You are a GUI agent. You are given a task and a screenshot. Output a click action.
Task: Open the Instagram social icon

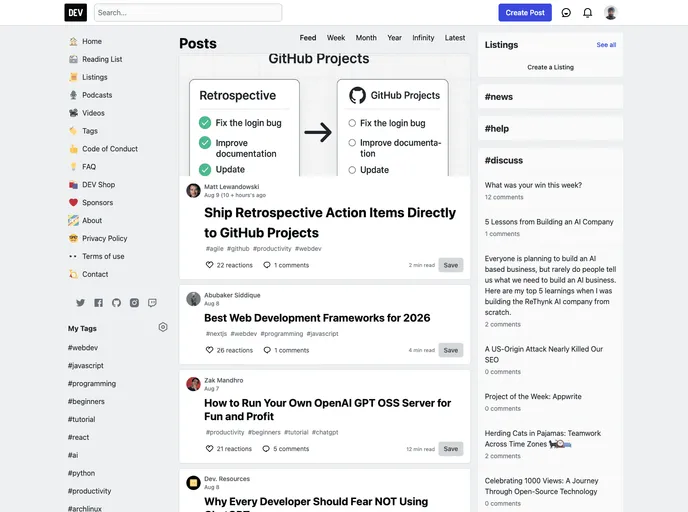[134, 303]
